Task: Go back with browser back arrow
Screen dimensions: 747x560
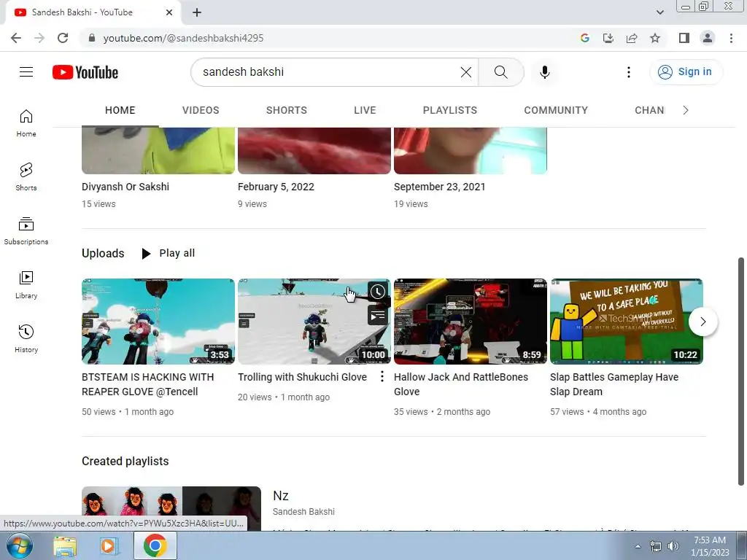Action: coord(16,38)
